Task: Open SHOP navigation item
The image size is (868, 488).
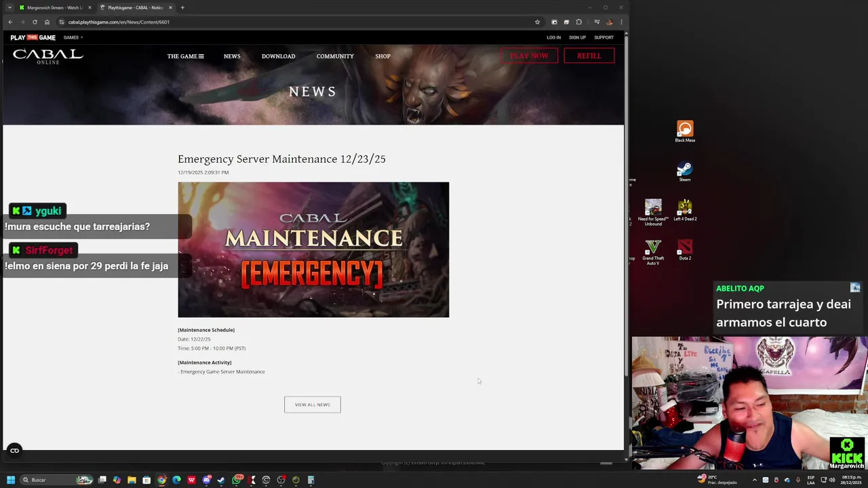Action: point(382,56)
